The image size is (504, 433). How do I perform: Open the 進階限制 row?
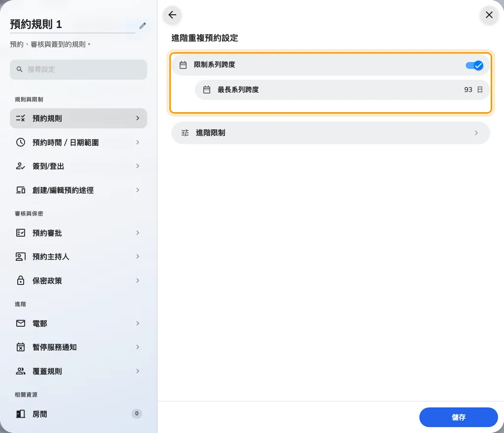pos(330,133)
